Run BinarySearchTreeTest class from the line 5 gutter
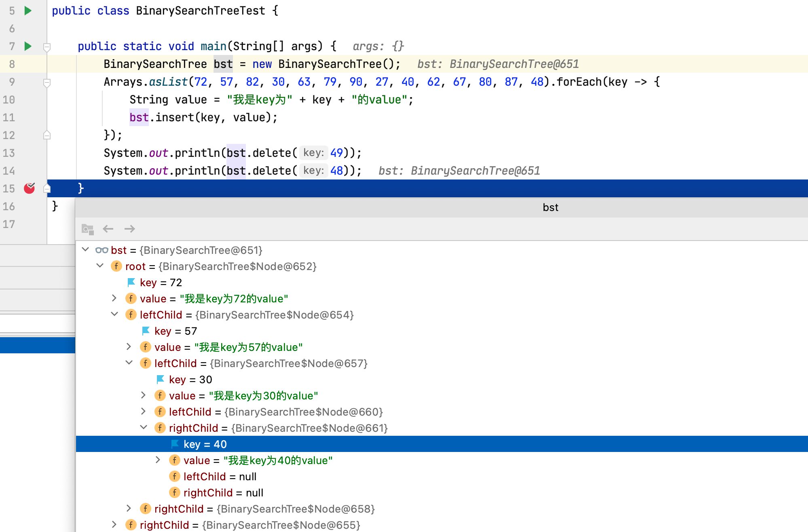The width and height of the screenshot is (808, 532). pos(28,11)
